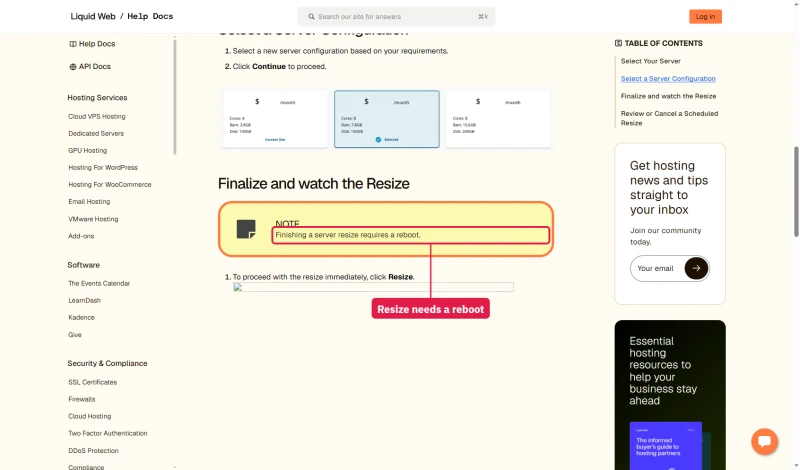The width and height of the screenshot is (800, 470).
Task: Click the Help Docs book icon
Action: (72, 44)
